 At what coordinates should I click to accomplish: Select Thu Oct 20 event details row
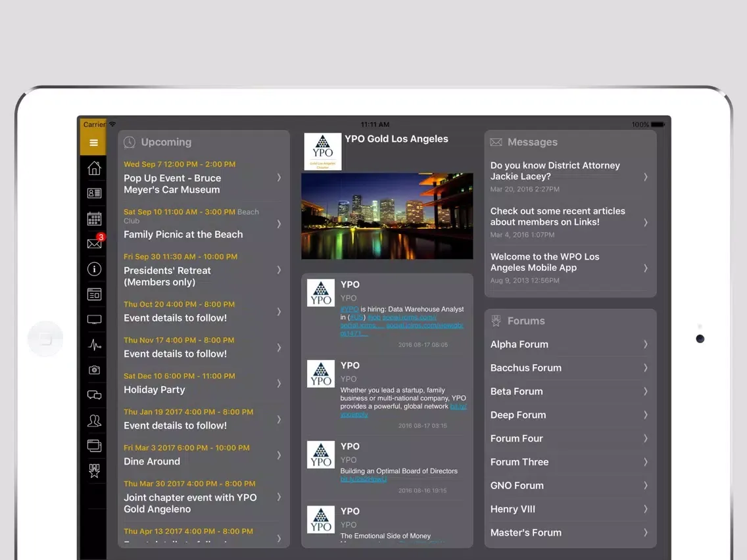203,312
